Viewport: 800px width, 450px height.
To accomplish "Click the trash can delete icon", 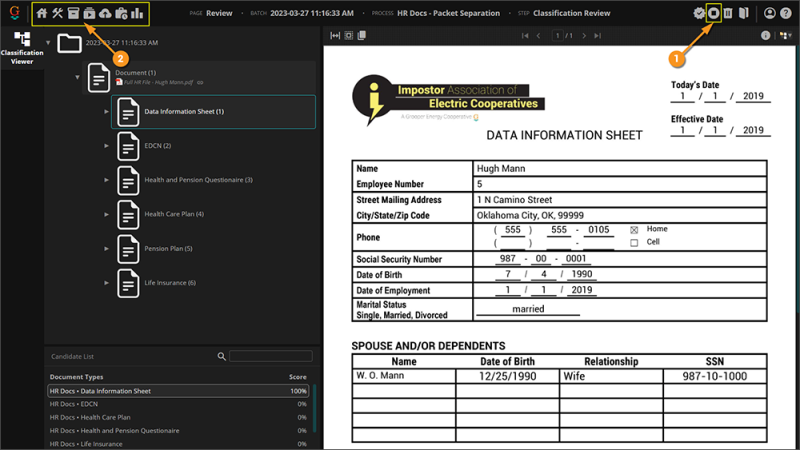I will pos(728,13).
